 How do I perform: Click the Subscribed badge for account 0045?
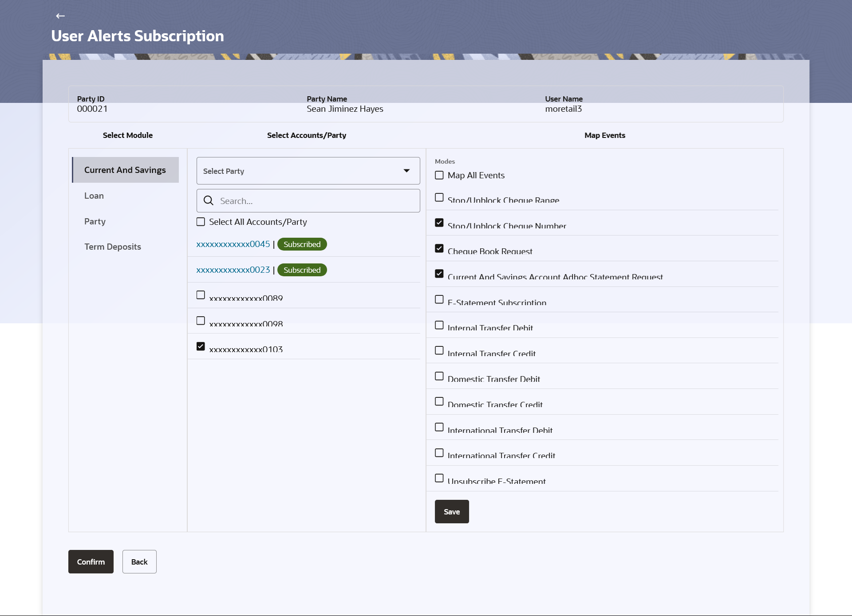(x=302, y=244)
